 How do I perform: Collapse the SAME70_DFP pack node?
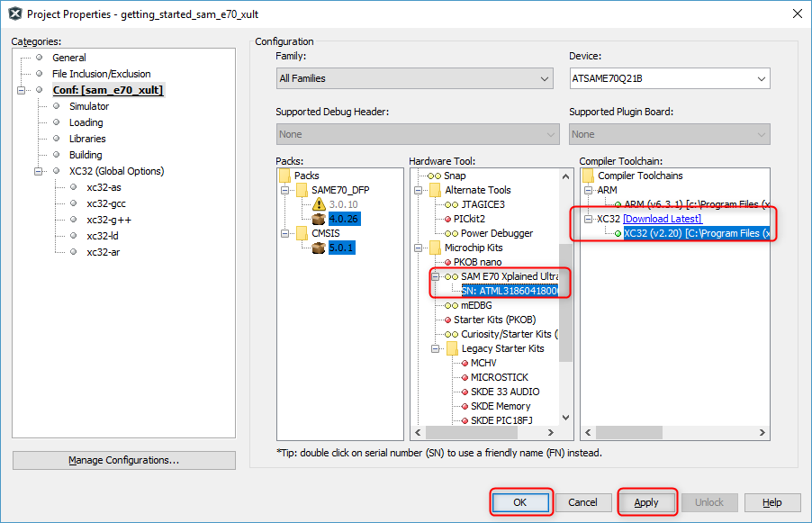[x=285, y=190]
